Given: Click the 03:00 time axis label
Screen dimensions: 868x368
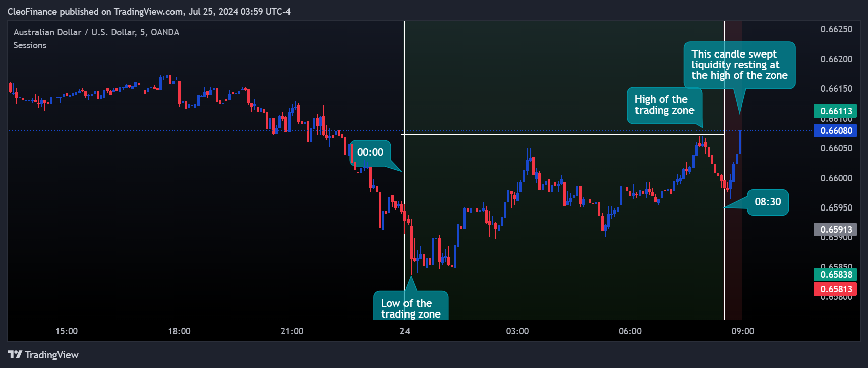Looking at the screenshot, I should 517,331.
